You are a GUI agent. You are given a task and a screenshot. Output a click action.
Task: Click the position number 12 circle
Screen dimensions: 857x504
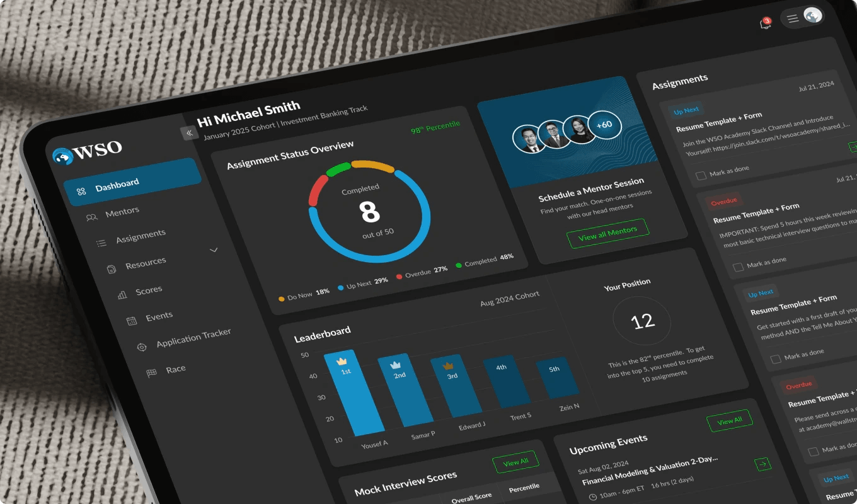pyautogui.click(x=642, y=322)
